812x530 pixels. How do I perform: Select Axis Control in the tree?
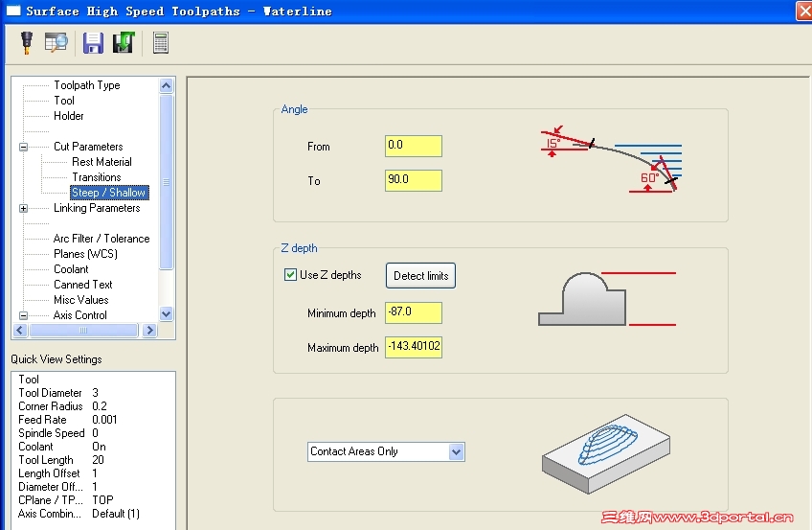pyautogui.click(x=79, y=315)
